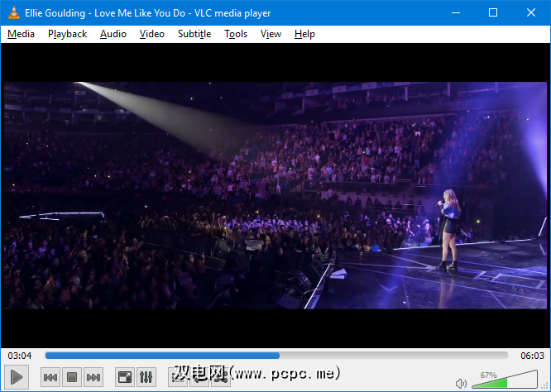Open the Video menu
This screenshot has height=392, width=551.
(x=151, y=34)
